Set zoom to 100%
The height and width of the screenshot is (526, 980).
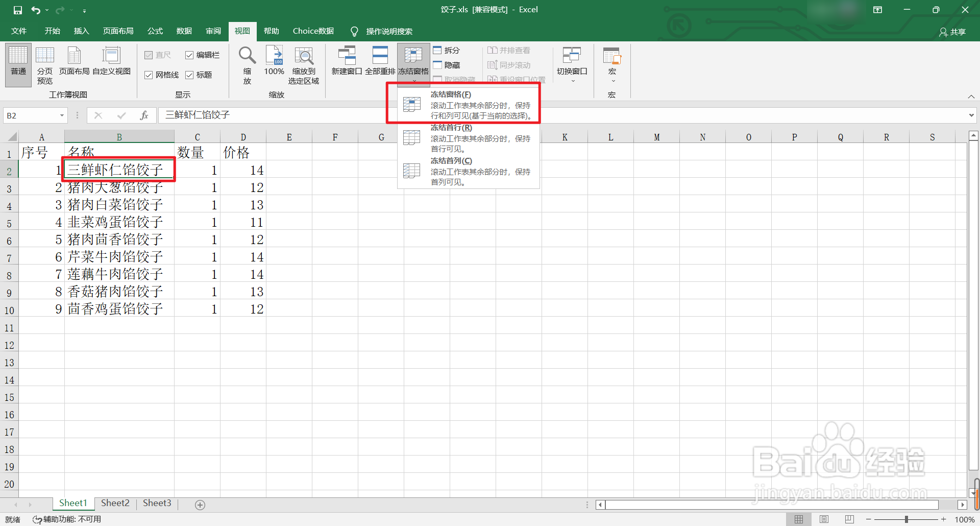click(x=274, y=61)
